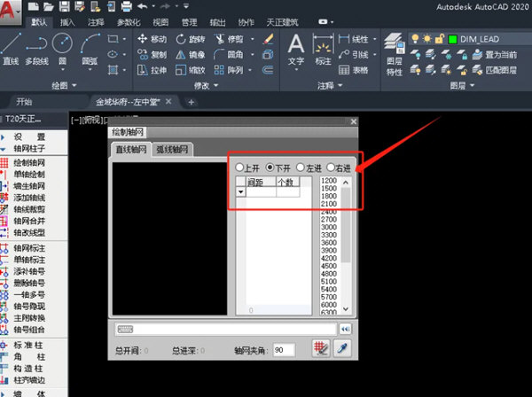Select the 上开 radio button
Viewport: 532px width, 397px height.
[239, 167]
